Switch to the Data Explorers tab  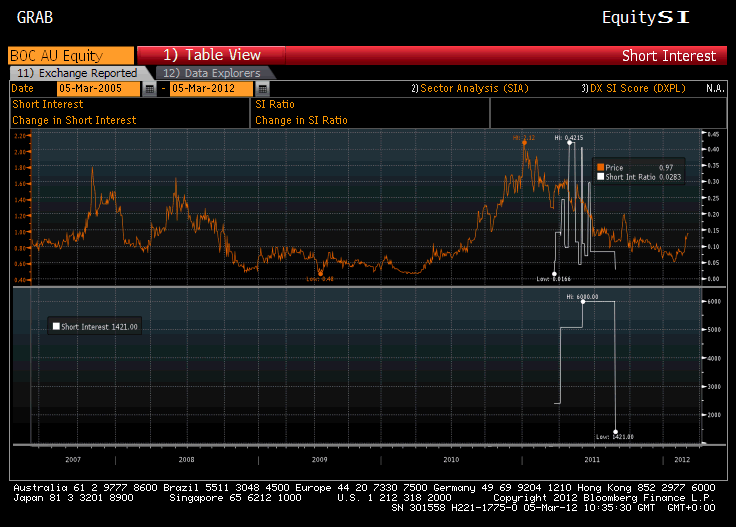pyautogui.click(x=214, y=73)
